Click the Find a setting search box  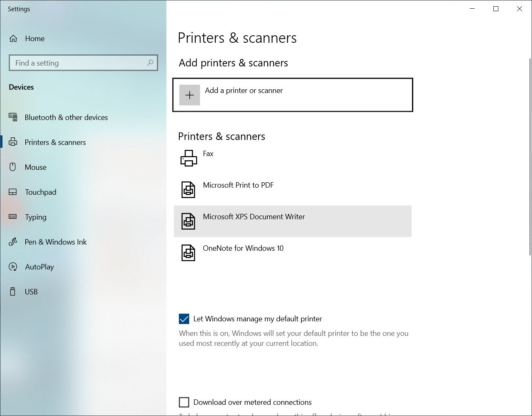click(83, 63)
